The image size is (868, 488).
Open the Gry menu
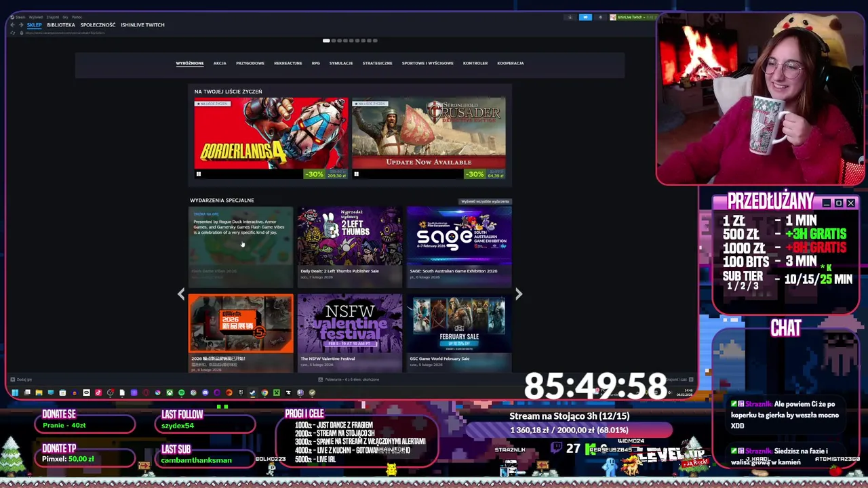(x=65, y=17)
